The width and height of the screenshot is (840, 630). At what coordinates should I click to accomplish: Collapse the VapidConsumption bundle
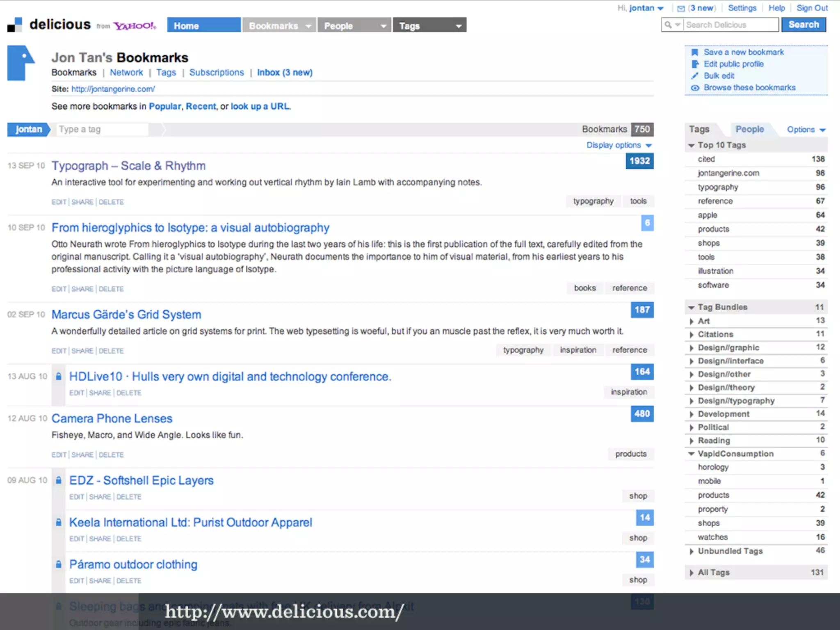point(691,454)
